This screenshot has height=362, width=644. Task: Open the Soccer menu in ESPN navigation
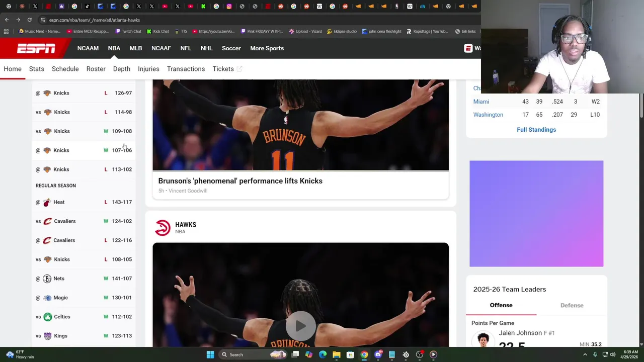231,48
